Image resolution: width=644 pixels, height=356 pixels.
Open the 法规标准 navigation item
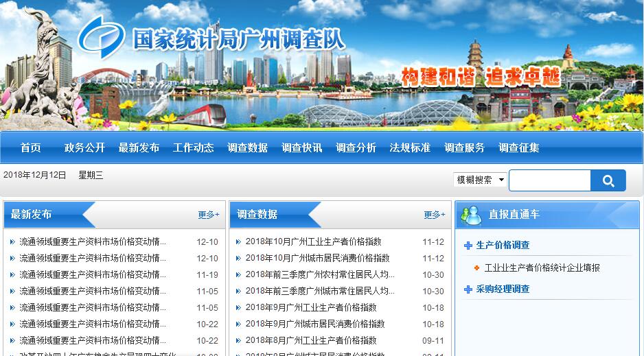click(x=410, y=147)
